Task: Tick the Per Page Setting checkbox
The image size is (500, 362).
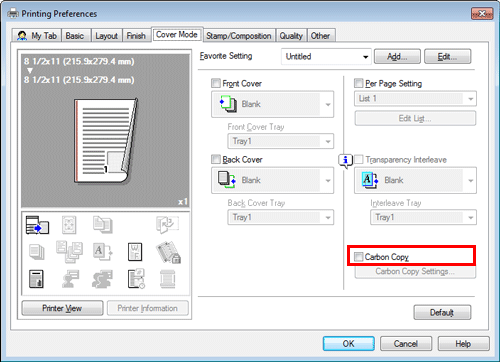Action: coord(359,83)
